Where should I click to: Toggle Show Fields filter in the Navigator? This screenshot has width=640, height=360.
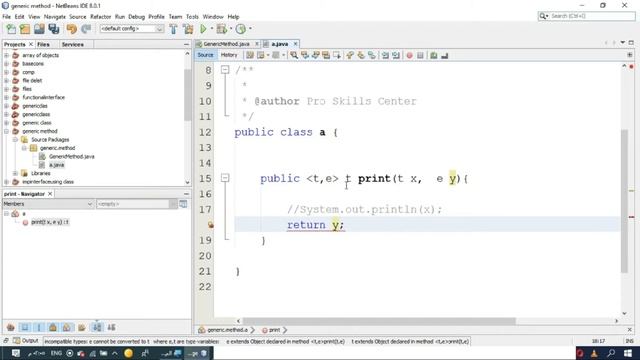point(25,327)
